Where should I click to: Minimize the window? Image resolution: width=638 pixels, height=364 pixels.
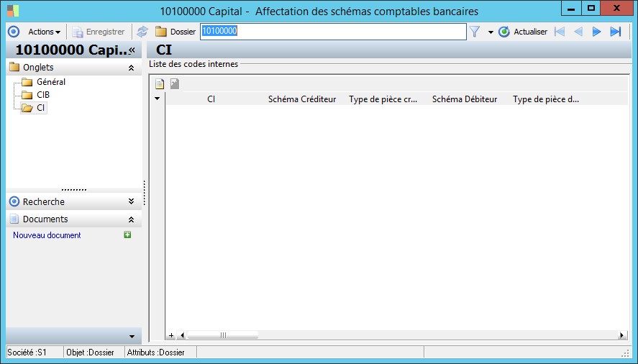point(571,9)
